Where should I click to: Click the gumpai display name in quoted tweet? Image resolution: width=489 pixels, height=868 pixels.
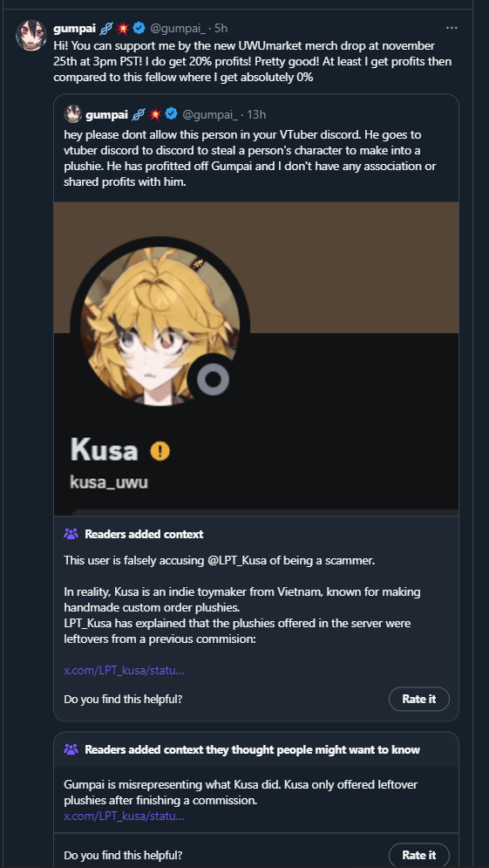[x=107, y=114]
